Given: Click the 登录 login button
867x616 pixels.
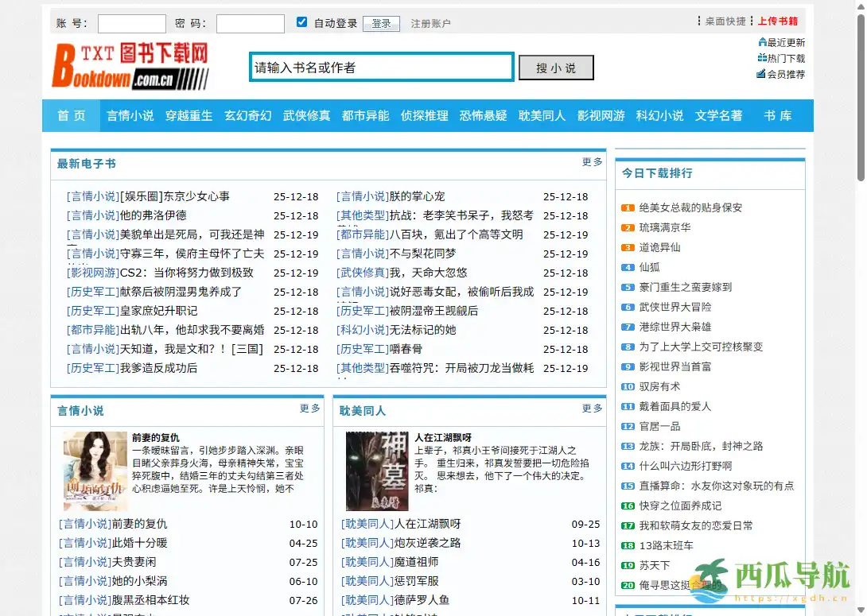Looking at the screenshot, I should (381, 23).
